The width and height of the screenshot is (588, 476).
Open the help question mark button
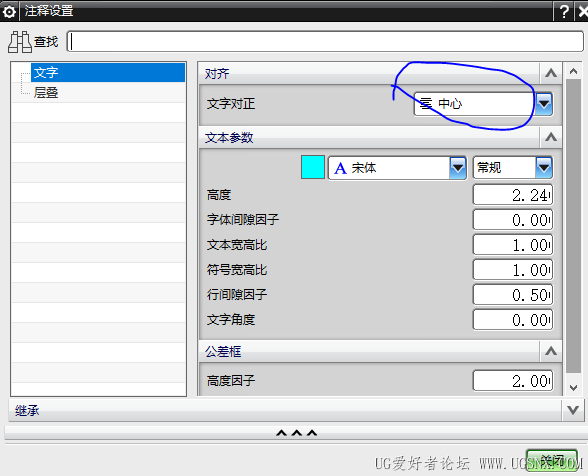point(564,12)
